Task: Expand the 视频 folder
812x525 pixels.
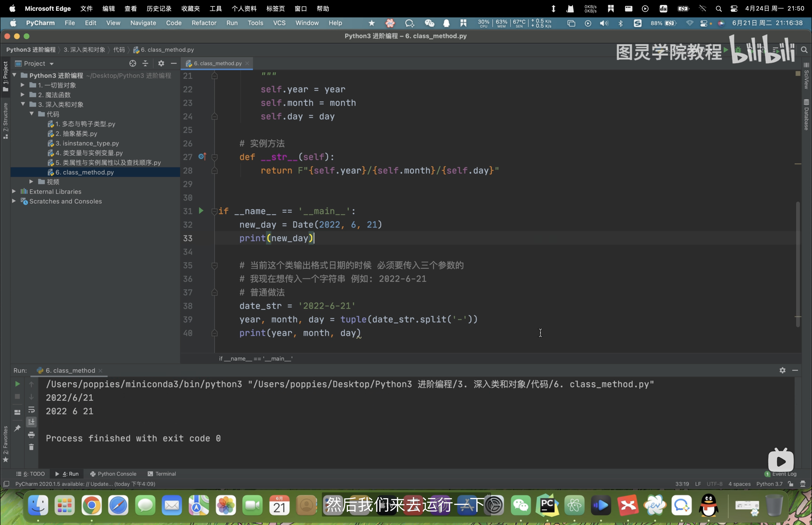Action: [31, 181]
